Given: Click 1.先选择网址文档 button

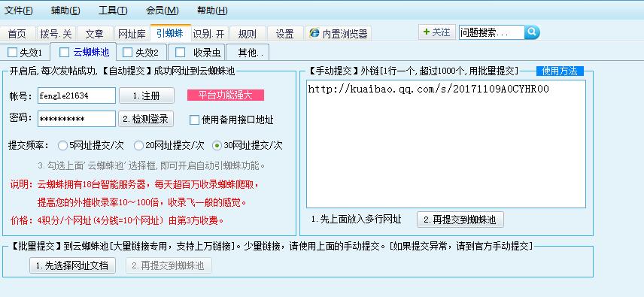Looking at the screenshot, I should (72, 265).
